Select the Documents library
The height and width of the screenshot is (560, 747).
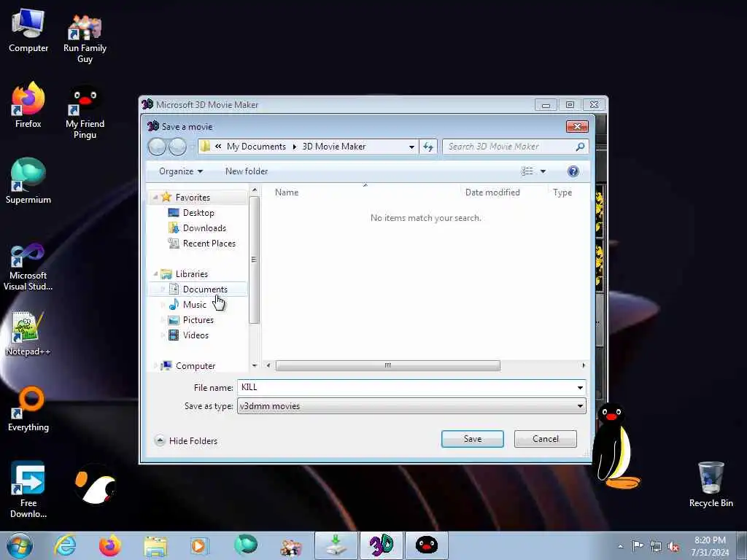click(x=205, y=289)
